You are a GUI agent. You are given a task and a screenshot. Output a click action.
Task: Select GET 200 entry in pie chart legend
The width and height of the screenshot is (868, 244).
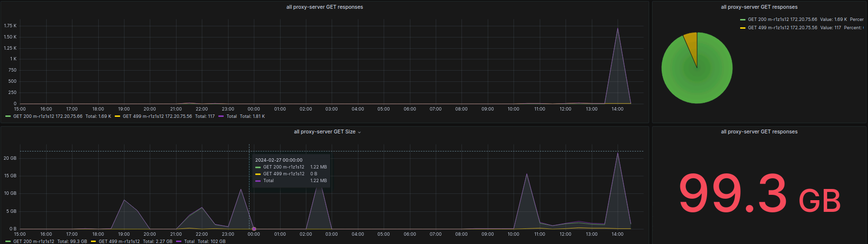point(782,19)
